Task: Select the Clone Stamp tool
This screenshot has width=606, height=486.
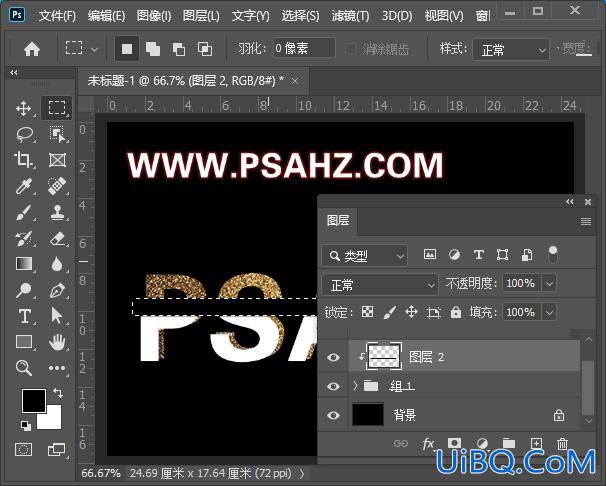Action: pyautogui.click(x=57, y=212)
